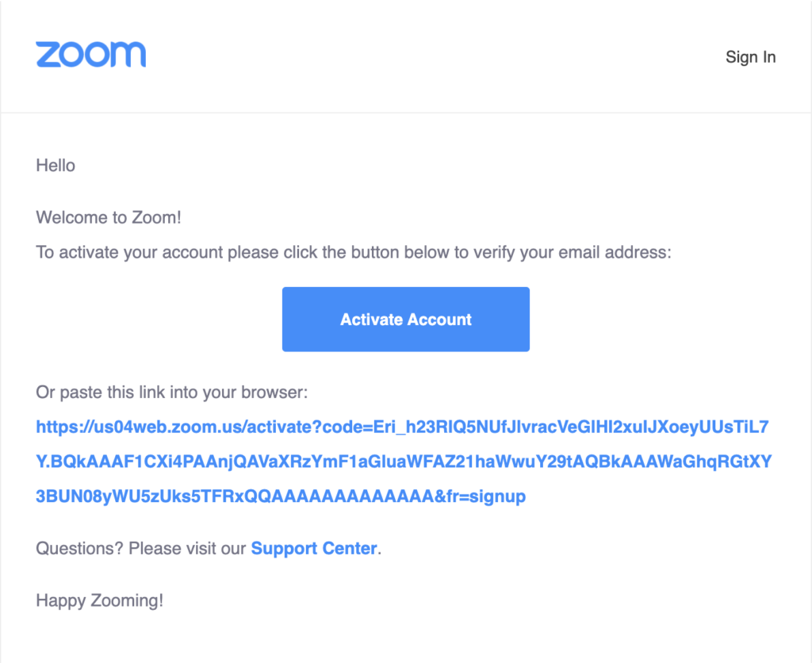
Task: Click the Or paste this link text
Action: pos(171,392)
